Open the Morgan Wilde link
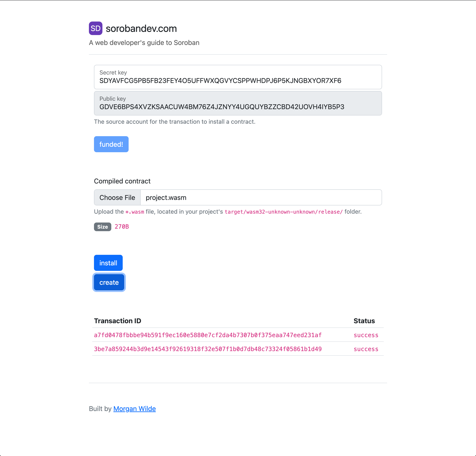476x456 pixels. point(134,409)
